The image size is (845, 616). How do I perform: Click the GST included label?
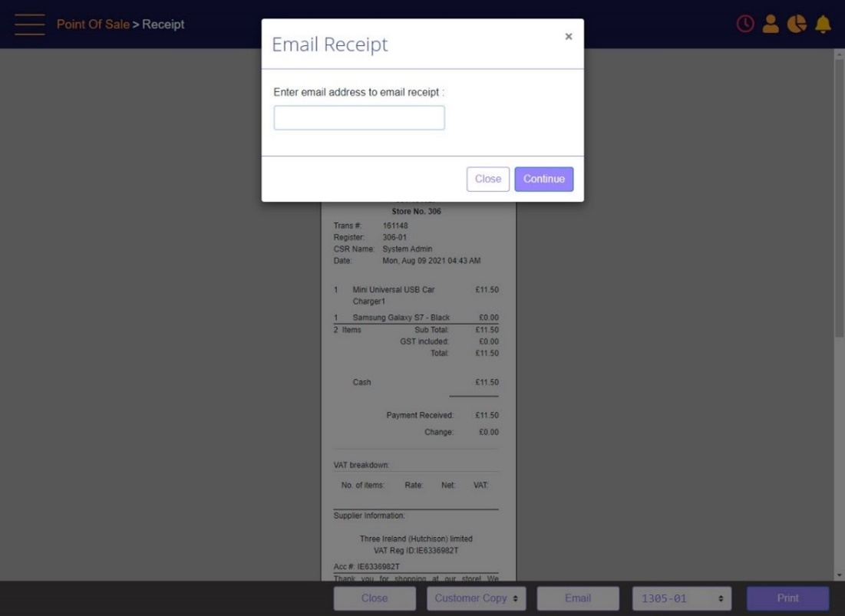[x=424, y=341]
